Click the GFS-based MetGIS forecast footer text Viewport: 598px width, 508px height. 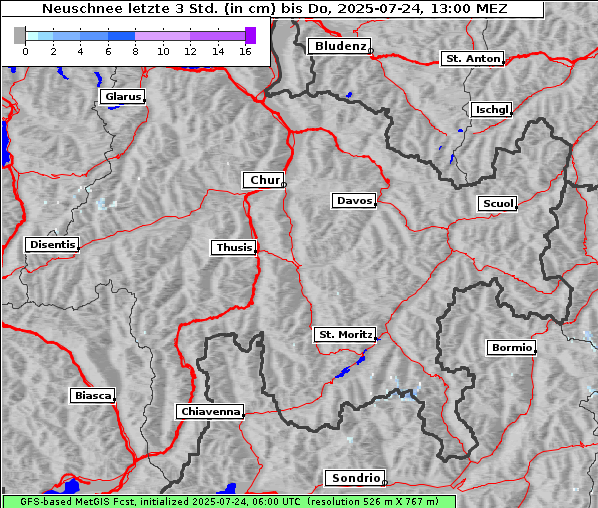229,502
